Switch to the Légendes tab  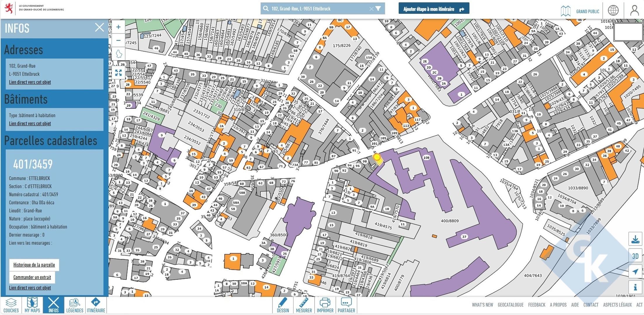(75, 305)
